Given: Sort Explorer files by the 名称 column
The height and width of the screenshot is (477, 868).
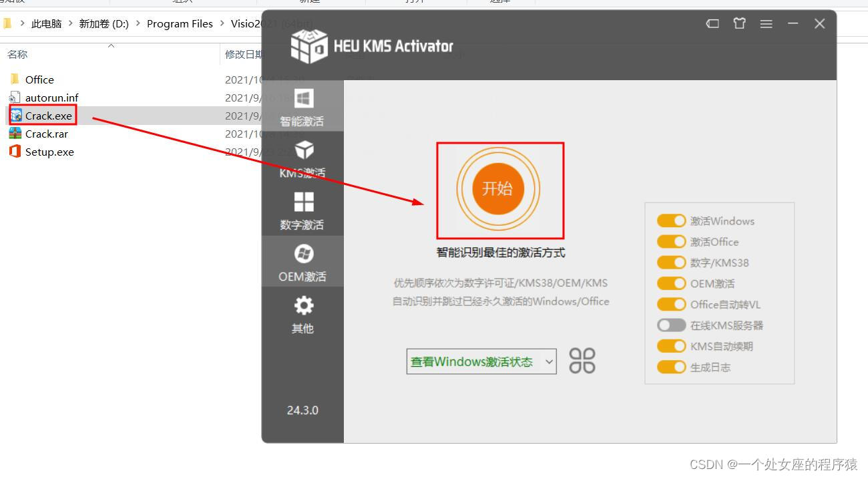Looking at the screenshot, I should click(x=18, y=54).
